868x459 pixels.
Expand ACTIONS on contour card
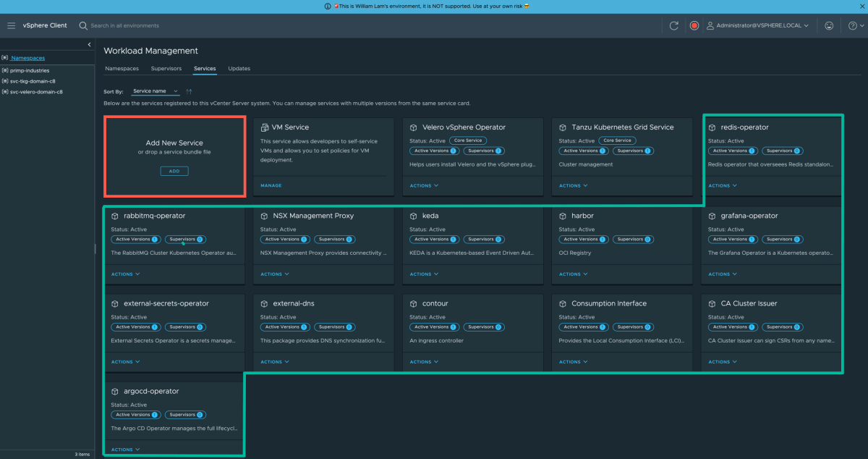[x=423, y=361]
